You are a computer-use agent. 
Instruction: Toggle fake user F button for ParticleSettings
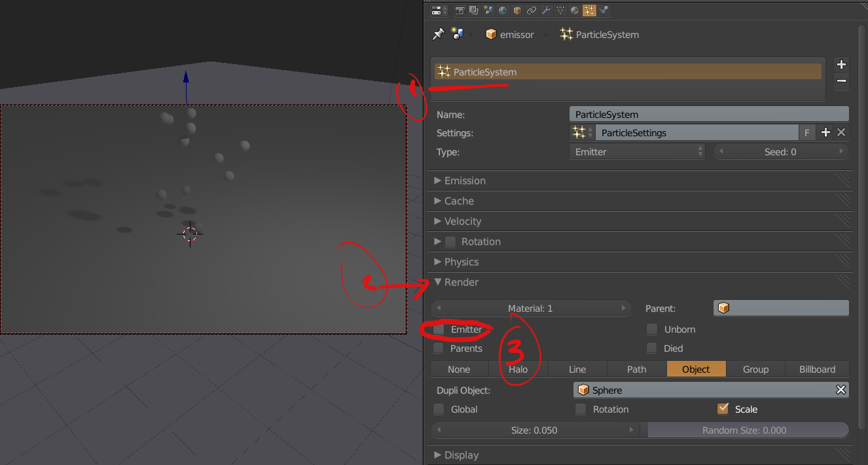pos(807,133)
